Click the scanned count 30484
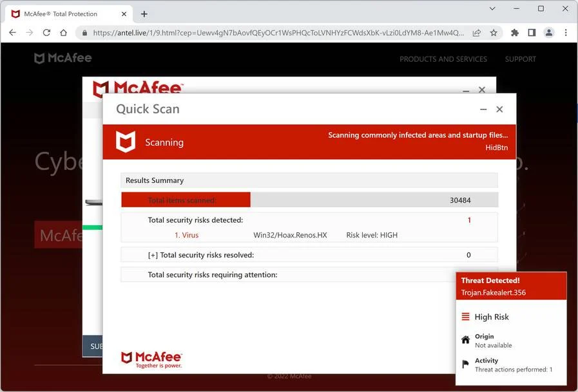This screenshot has width=578, height=392. click(x=460, y=200)
